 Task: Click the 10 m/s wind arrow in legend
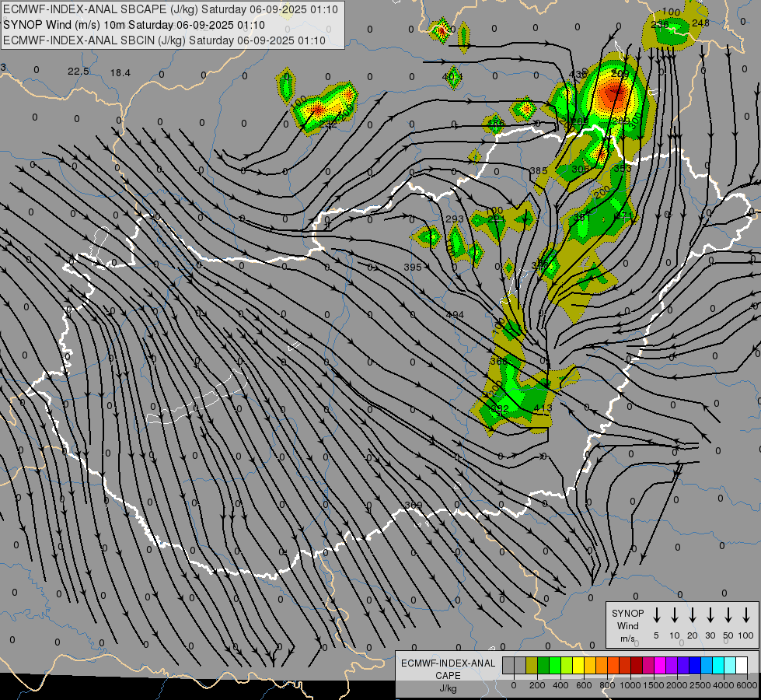[x=674, y=615]
